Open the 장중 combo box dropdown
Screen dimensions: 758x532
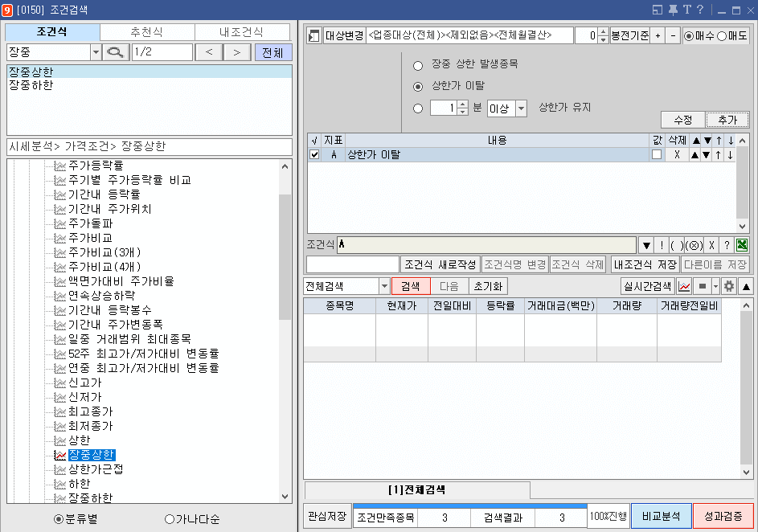(x=96, y=51)
